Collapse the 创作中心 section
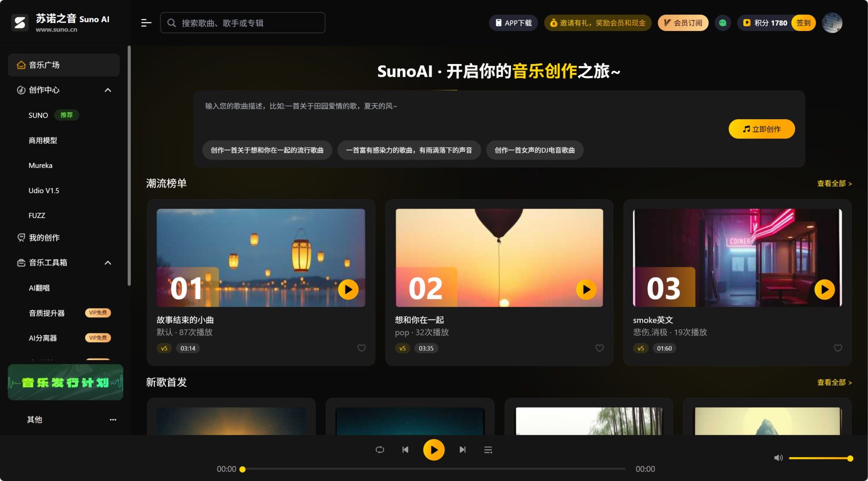 tap(108, 90)
